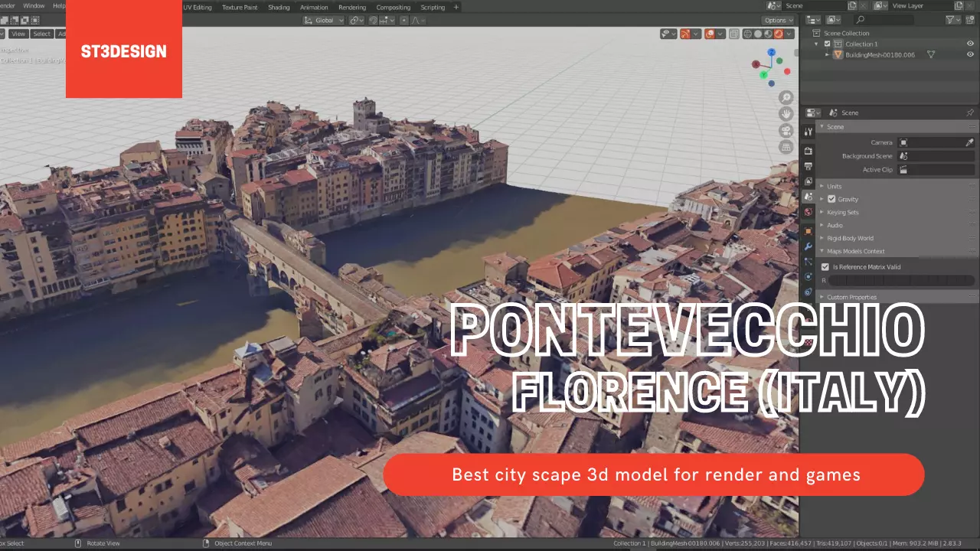Viewport: 980px width, 551px height.
Task: Expand the Keying Sets panel
Action: (897, 212)
